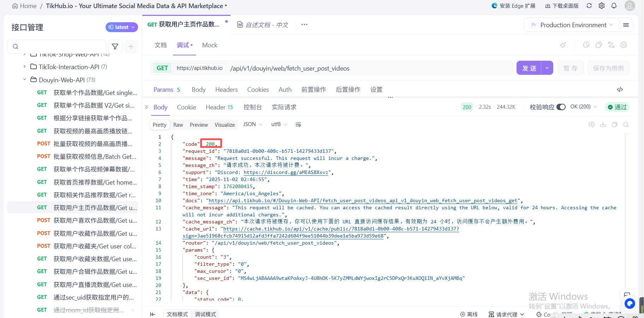Toggle the word wrap icon beside utf8
The height and width of the screenshot is (318, 644).
pyautogui.click(x=298, y=125)
